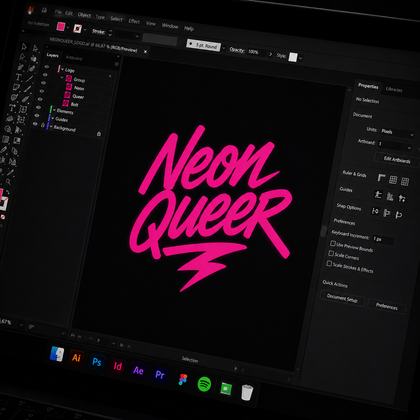Click the last Snap Options icon

(x=398, y=215)
